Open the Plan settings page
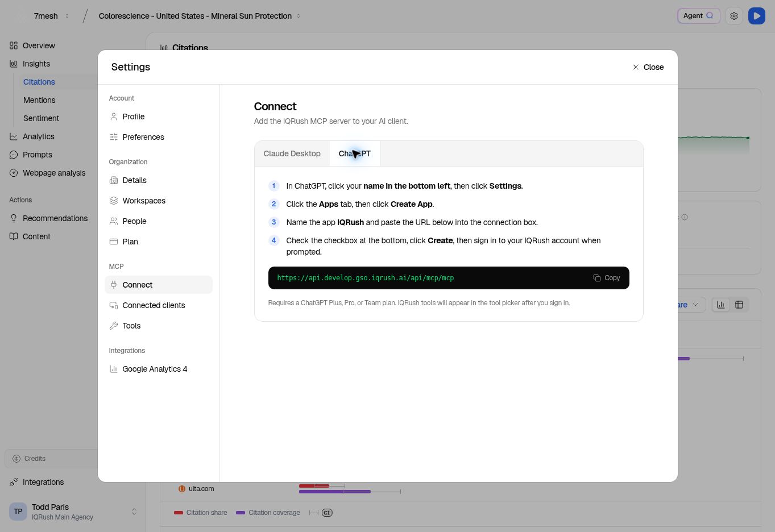Image resolution: width=775 pixels, height=532 pixels. (159, 242)
